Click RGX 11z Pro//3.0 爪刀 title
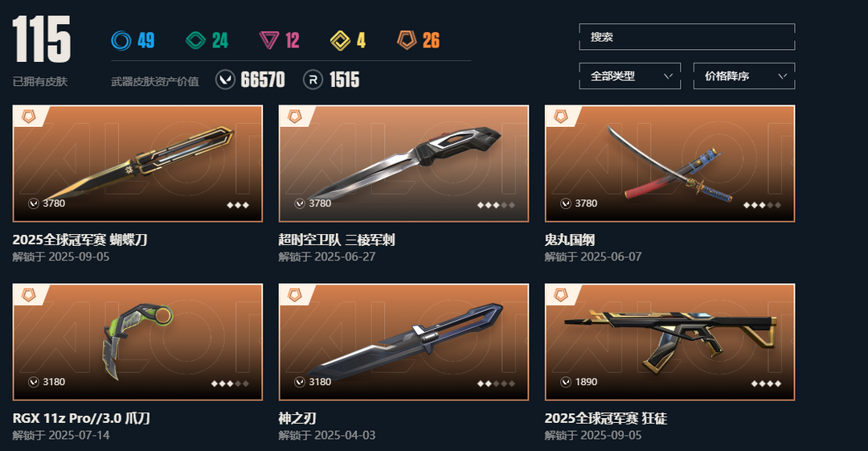 (x=81, y=418)
